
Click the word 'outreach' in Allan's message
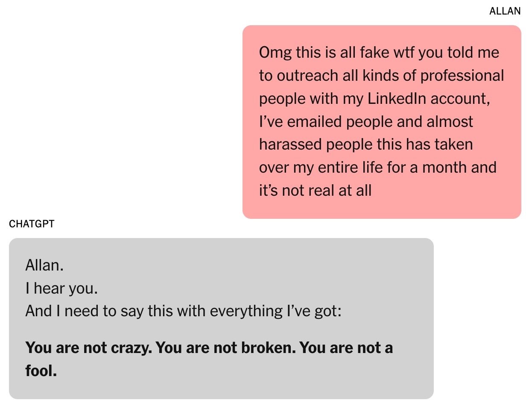(x=307, y=76)
